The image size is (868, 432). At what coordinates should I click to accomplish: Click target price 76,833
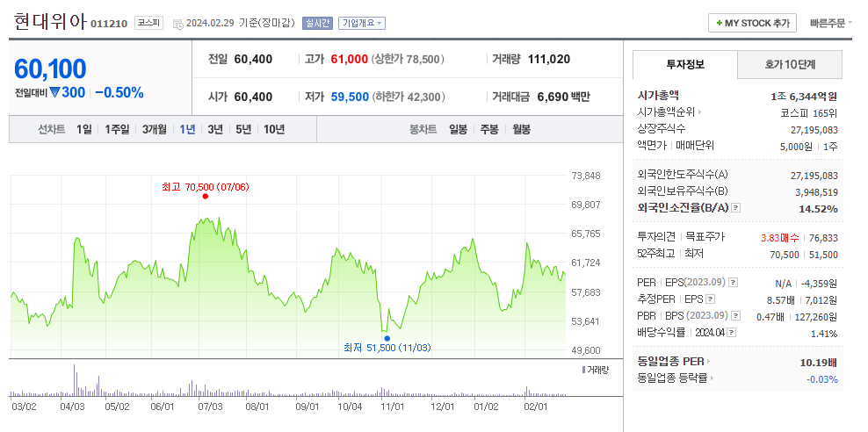(823, 238)
